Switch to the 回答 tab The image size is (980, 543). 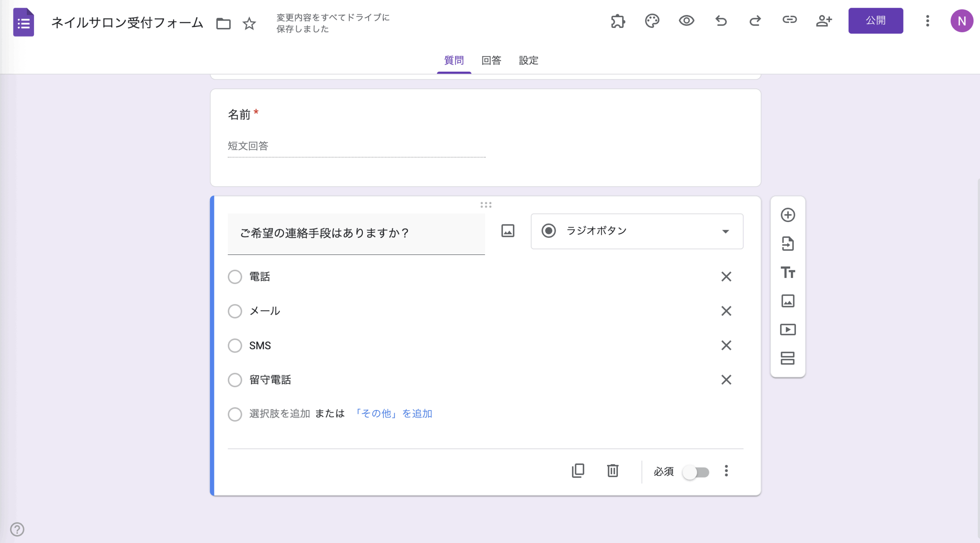(x=491, y=61)
